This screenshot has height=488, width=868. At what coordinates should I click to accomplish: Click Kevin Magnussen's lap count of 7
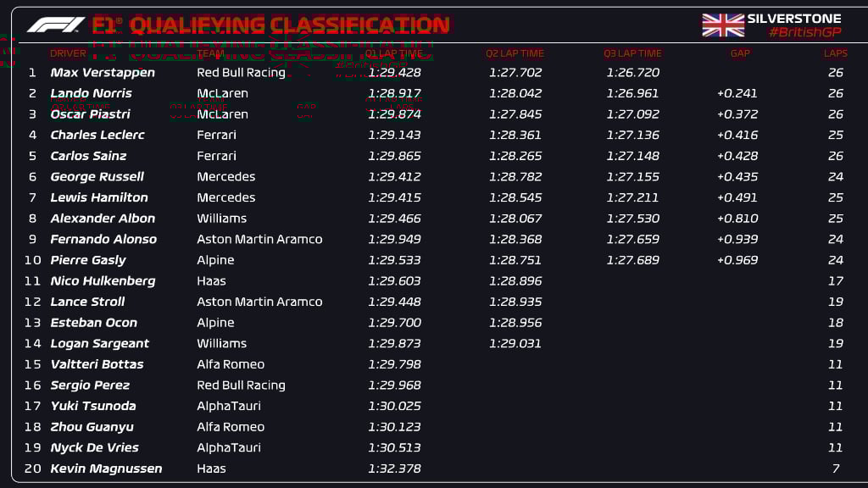point(836,469)
